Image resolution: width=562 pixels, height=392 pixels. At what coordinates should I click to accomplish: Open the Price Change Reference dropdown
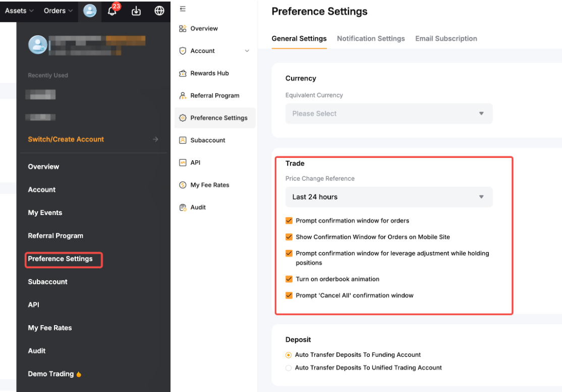(388, 197)
